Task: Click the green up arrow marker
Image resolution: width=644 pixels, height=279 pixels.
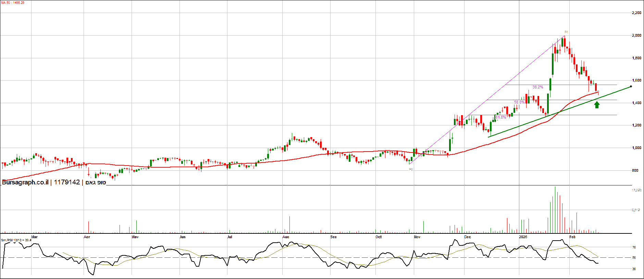Action: click(597, 105)
